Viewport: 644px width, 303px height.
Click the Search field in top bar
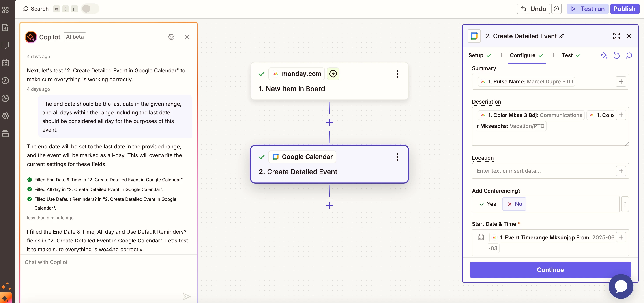tap(36, 9)
